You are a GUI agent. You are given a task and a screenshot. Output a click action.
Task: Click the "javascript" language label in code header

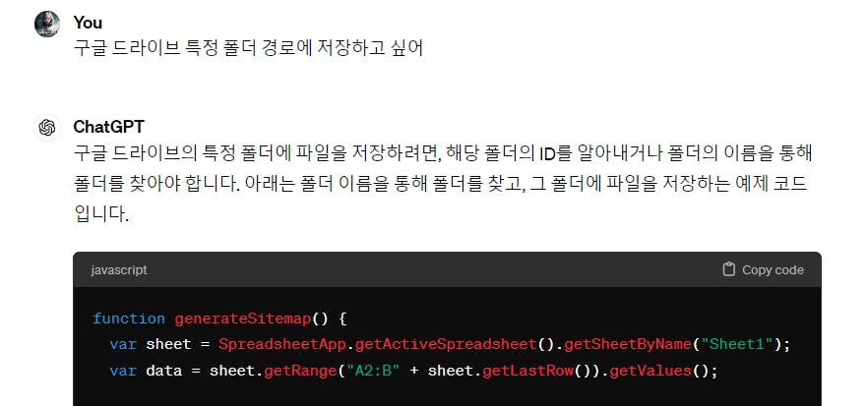pyautogui.click(x=119, y=270)
